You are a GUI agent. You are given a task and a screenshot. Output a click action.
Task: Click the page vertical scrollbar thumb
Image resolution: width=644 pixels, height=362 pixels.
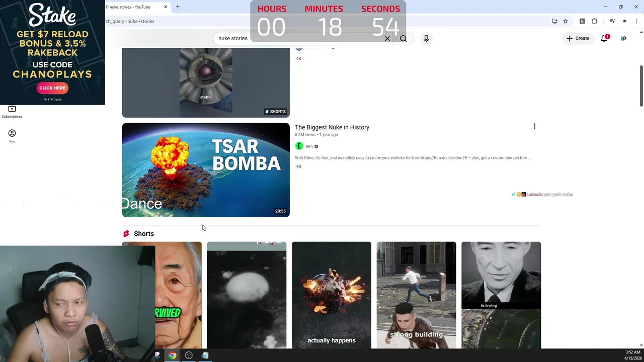641,86
